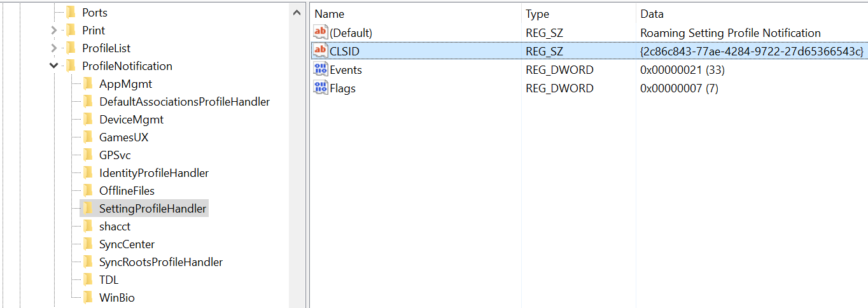Screen dimensions: 868x308
Task: Select the SyncCenter subkey
Action: 127,244
